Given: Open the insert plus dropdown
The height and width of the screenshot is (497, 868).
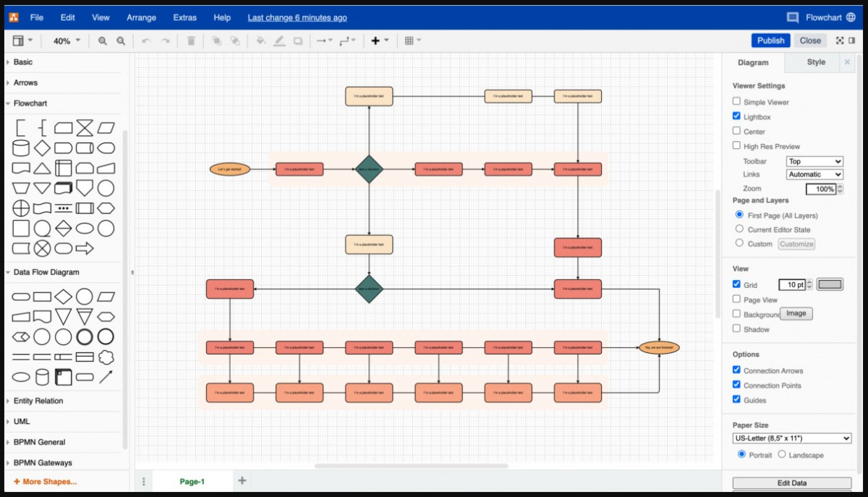Looking at the screenshot, I should (380, 41).
